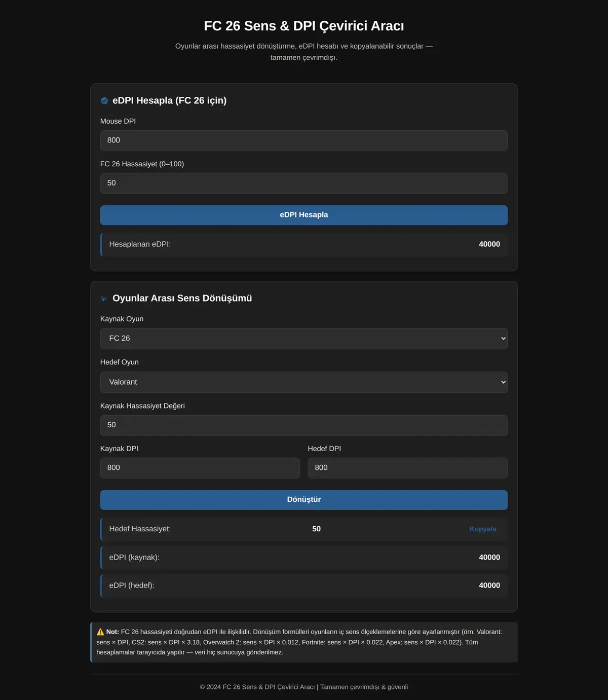Focus the FC 26 Hassasiyet input field

[x=304, y=183]
